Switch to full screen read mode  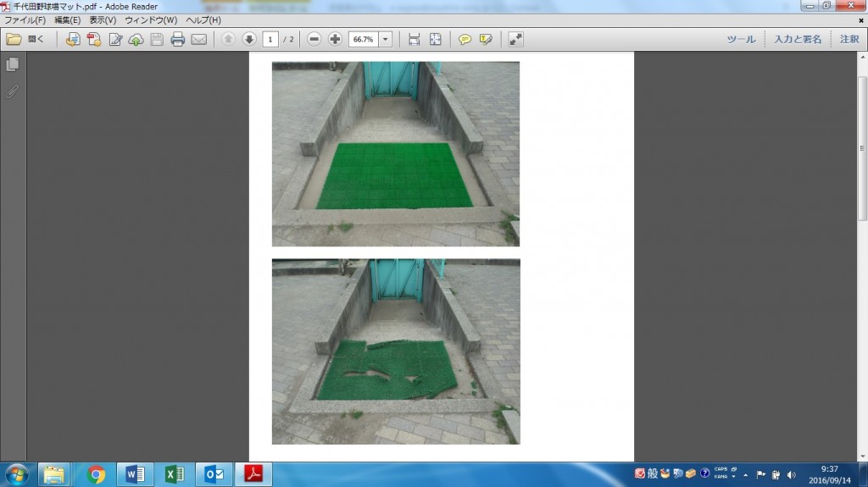tap(515, 39)
